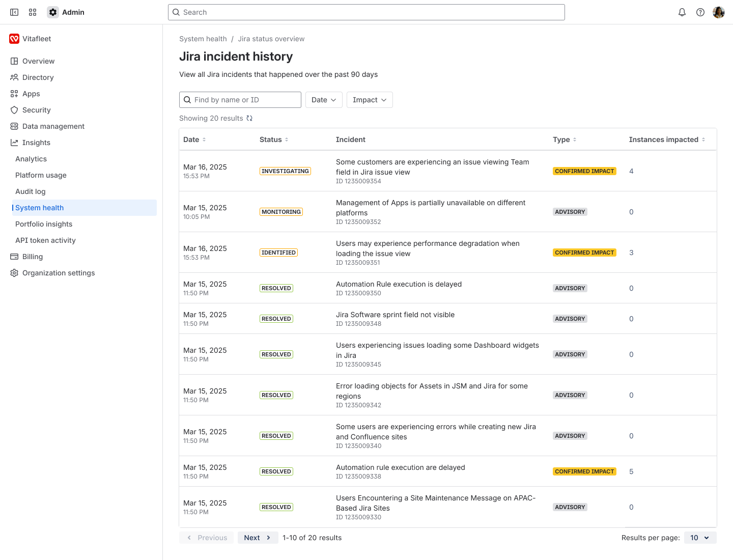
Task: Open Billing from the sidebar
Action: pyautogui.click(x=33, y=256)
